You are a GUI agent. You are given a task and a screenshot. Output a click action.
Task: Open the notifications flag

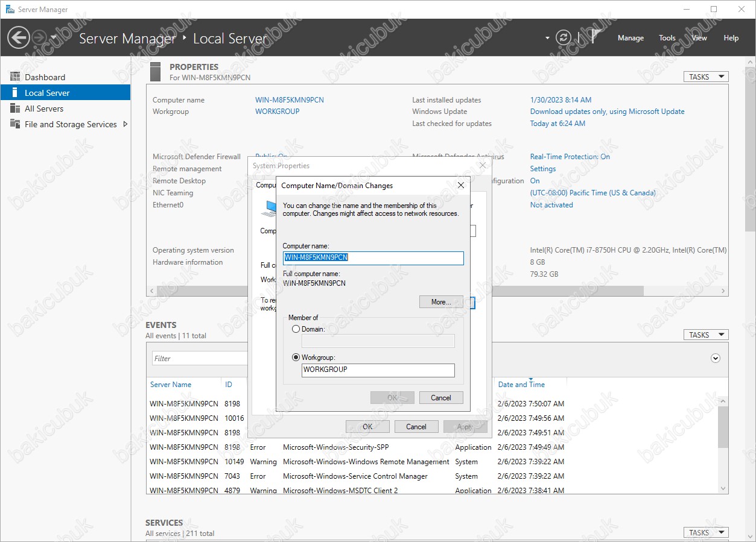click(595, 37)
